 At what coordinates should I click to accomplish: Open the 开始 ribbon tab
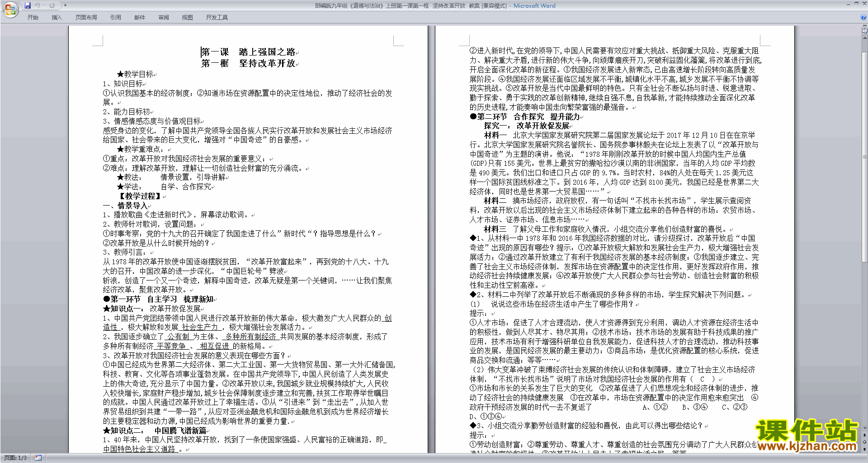coord(33,18)
